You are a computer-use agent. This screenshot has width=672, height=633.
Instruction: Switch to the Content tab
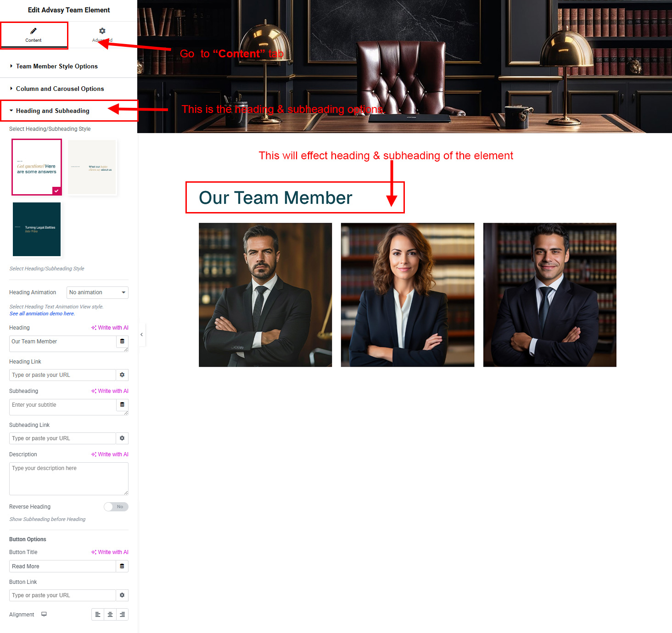click(34, 35)
